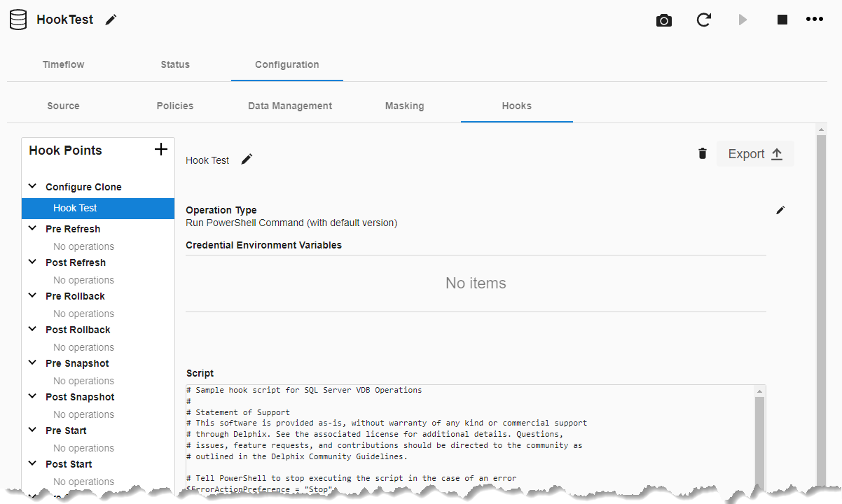Delete the hook with the trash icon
The image size is (842, 504).
(x=703, y=154)
